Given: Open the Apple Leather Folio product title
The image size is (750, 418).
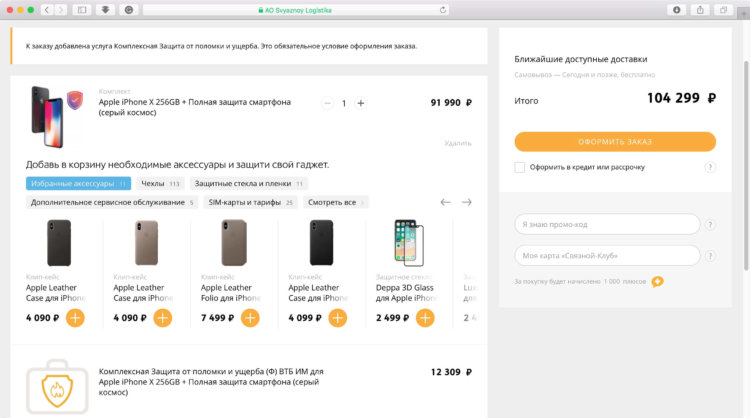Looking at the screenshot, I should [x=231, y=293].
